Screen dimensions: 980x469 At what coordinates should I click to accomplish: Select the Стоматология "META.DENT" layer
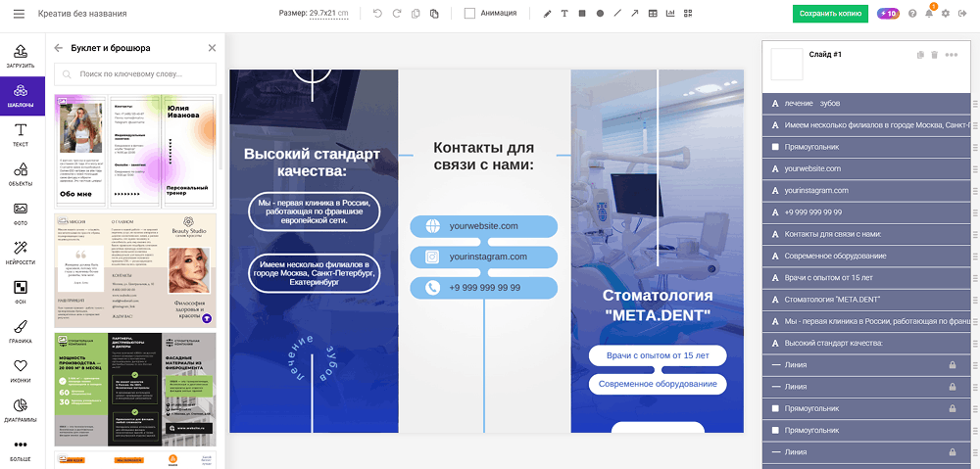(x=865, y=300)
